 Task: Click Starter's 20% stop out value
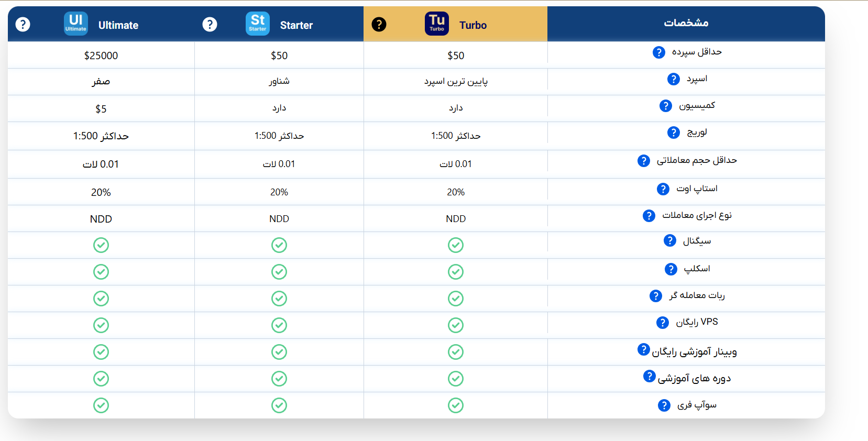point(279,192)
